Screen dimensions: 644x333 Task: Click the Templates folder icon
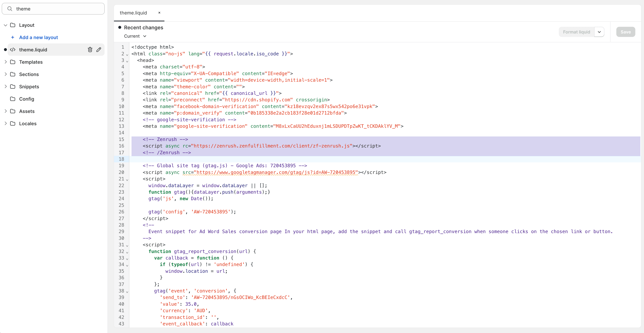point(12,62)
